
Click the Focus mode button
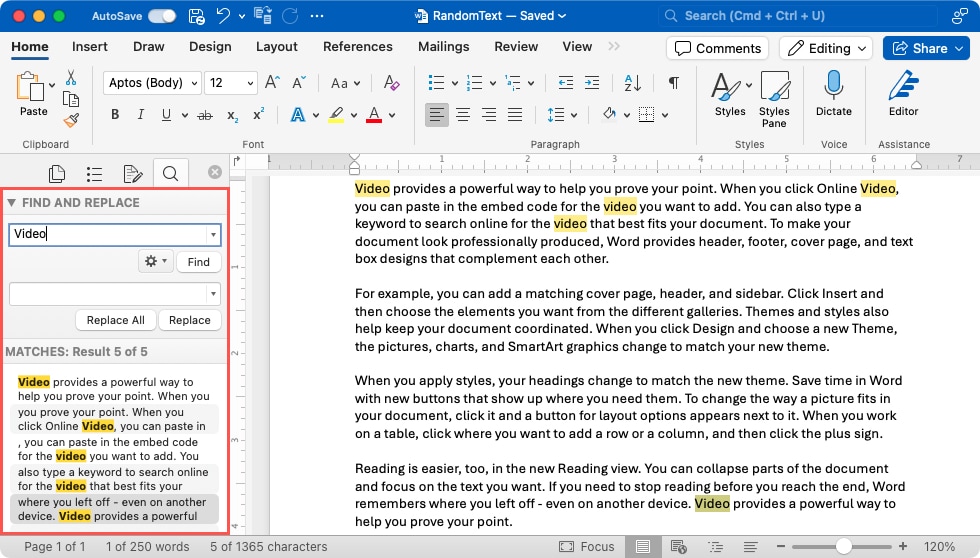[x=587, y=547]
